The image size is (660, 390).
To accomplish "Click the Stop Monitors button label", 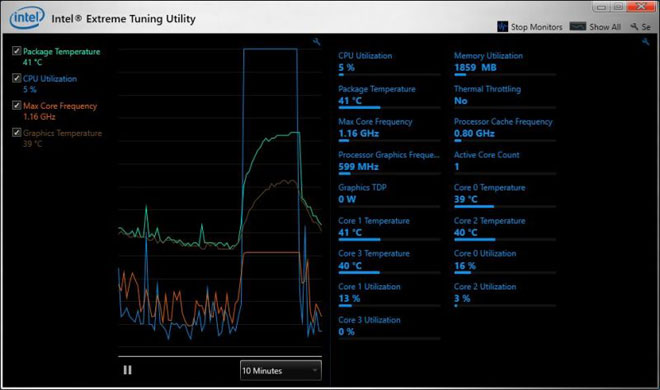I will click(536, 27).
